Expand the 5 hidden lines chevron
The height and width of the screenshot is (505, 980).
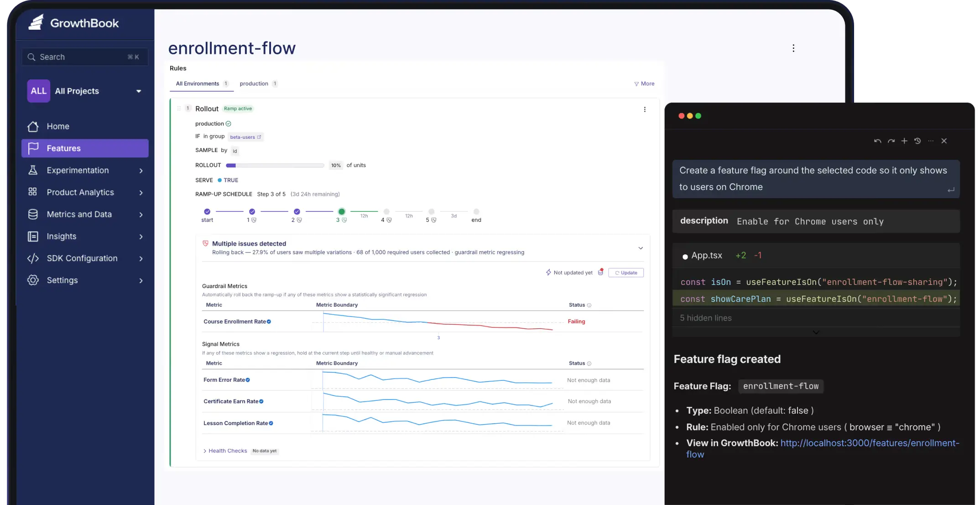pyautogui.click(x=816, y=332)
